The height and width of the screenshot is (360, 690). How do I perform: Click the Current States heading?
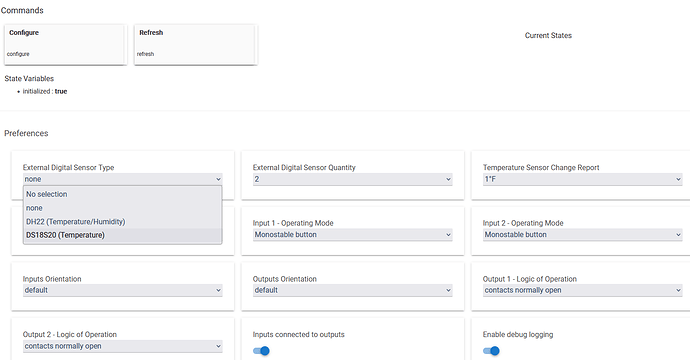[548, 35]
